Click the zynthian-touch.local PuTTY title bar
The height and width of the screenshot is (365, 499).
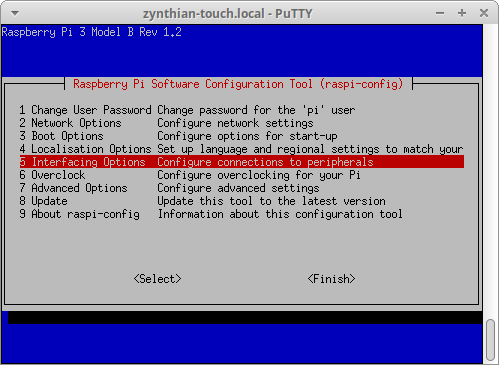[x=228, y=14]
